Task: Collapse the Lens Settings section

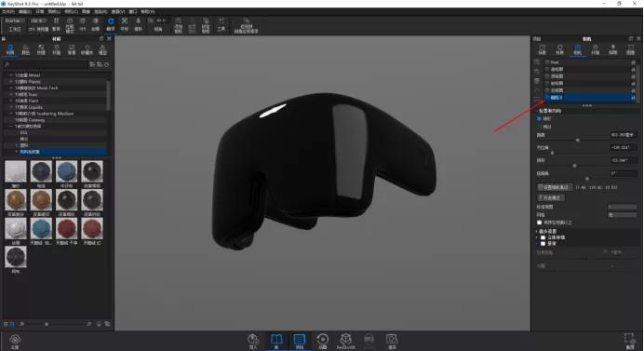Action: 537,232
